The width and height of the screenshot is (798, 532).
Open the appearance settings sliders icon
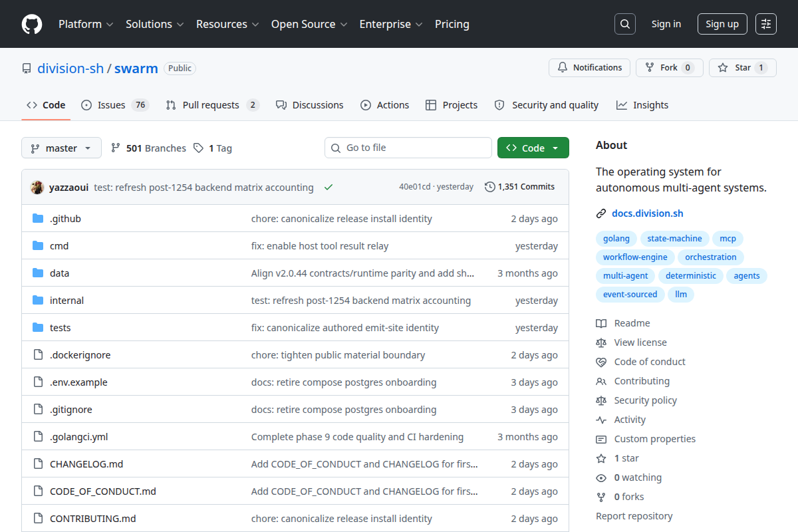(x=766, y=24)
